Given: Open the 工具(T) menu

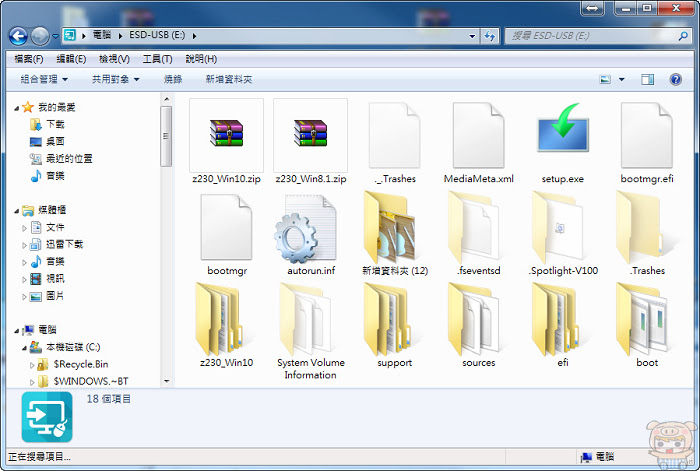Looking at the screenshot, I should (158, 59).
